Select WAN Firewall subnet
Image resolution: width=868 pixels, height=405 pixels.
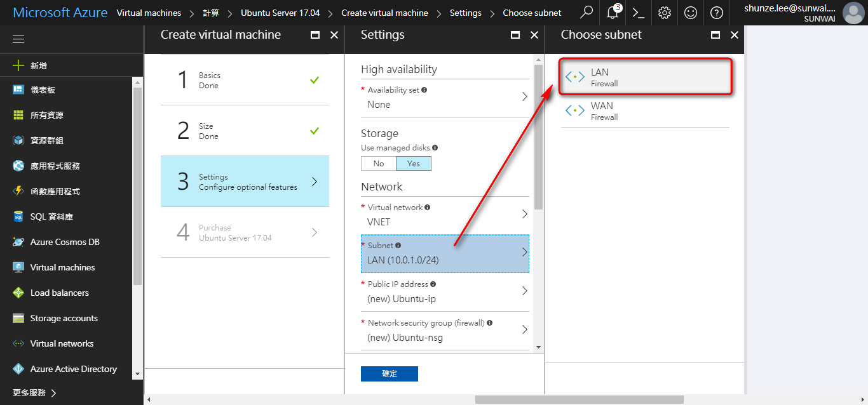(x=645, y=110)
